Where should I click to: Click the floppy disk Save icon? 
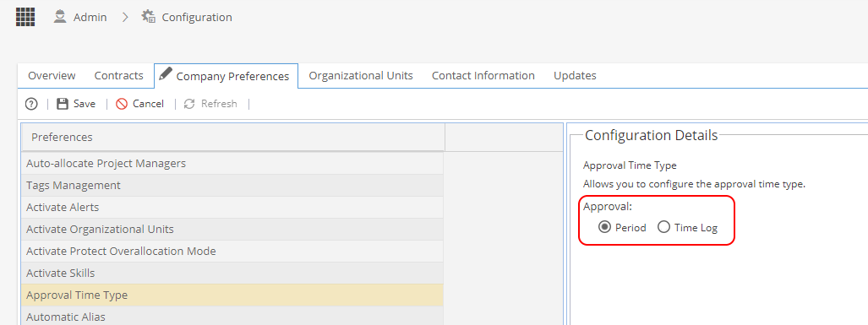point(63,104)
